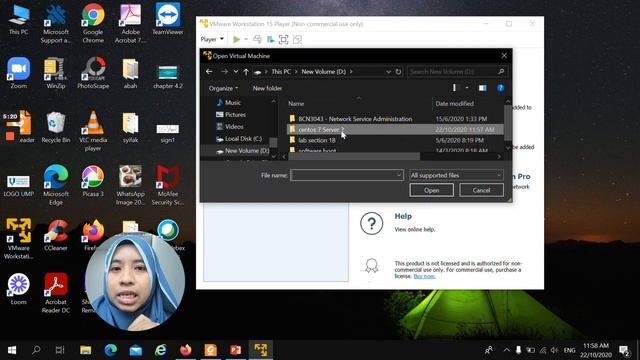Click the Buy now link

tap(424, 276)
